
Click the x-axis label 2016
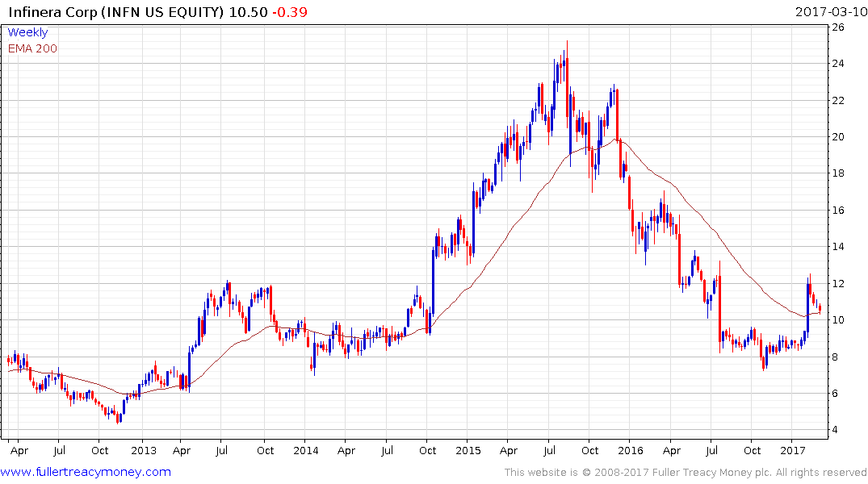coord(631,450)
